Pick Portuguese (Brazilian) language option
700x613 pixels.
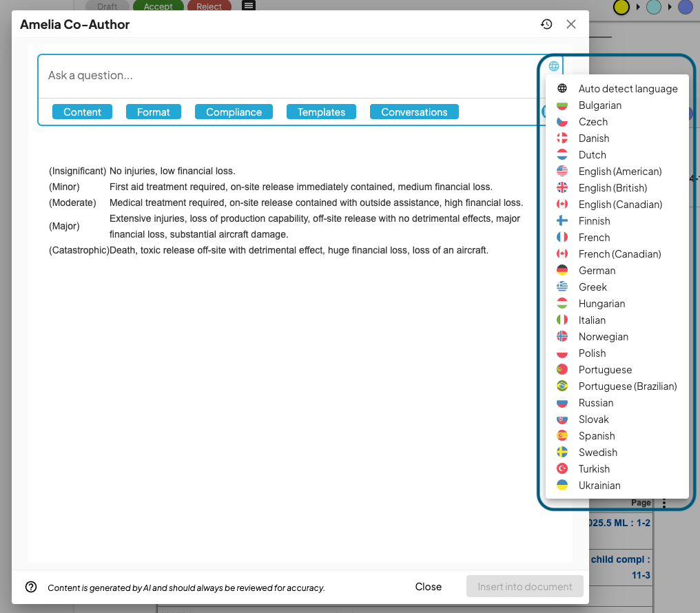click(x=617, y=386)
